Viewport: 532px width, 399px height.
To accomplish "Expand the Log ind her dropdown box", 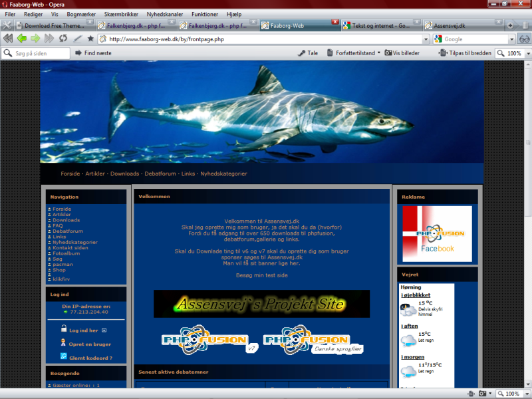I will point(104,330).
